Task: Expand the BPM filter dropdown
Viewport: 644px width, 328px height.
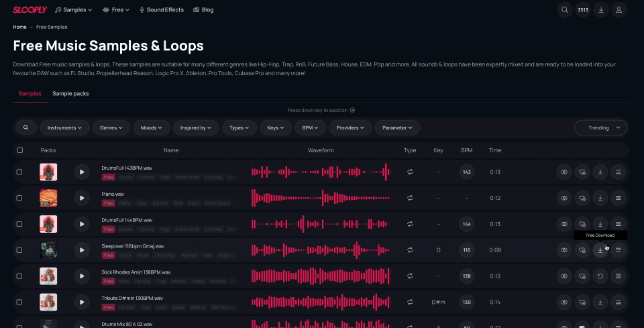Action: click(x=311, y=127)
